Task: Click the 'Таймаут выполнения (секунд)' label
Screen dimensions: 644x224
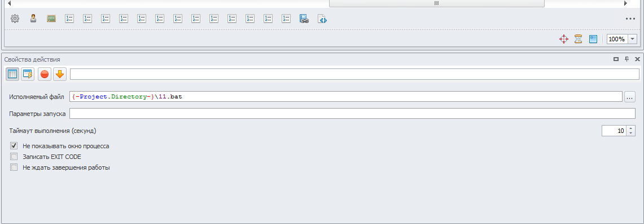Action: click(x=52, y=131)
